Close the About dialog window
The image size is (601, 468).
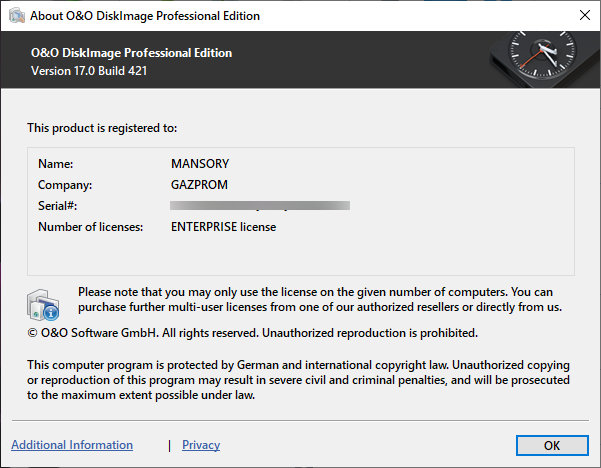583,16
